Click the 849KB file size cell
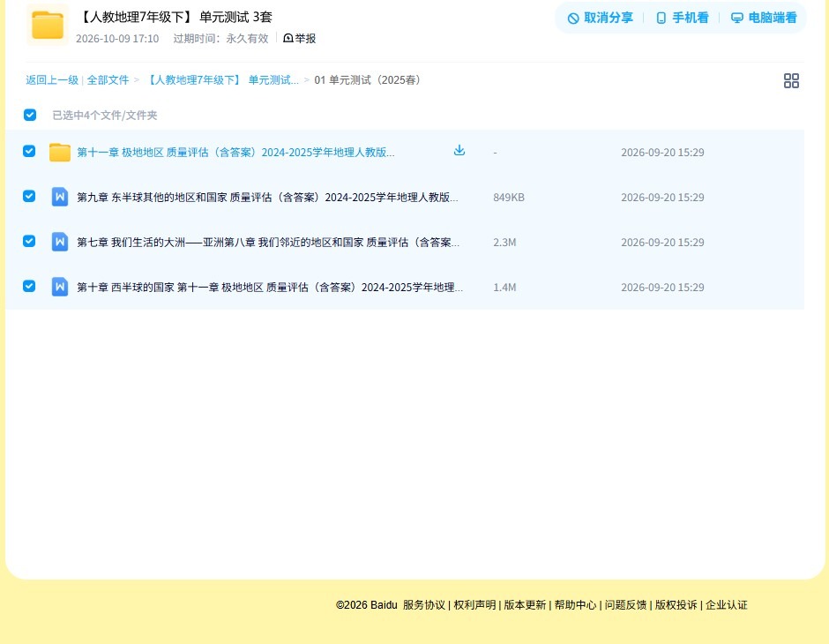Image resolution: width=829 pixels, height=644 pixels. 509,198
